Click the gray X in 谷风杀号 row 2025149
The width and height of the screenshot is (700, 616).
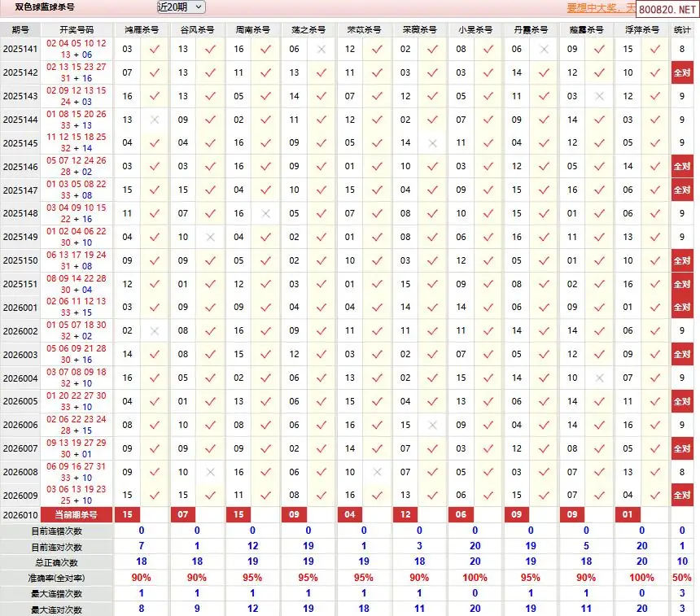[x=210, y=237]
